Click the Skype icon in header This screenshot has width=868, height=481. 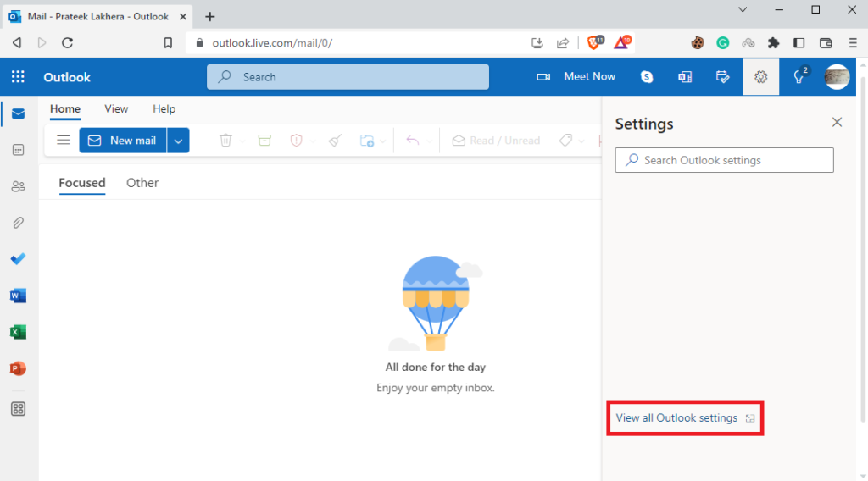pos(647,77)
